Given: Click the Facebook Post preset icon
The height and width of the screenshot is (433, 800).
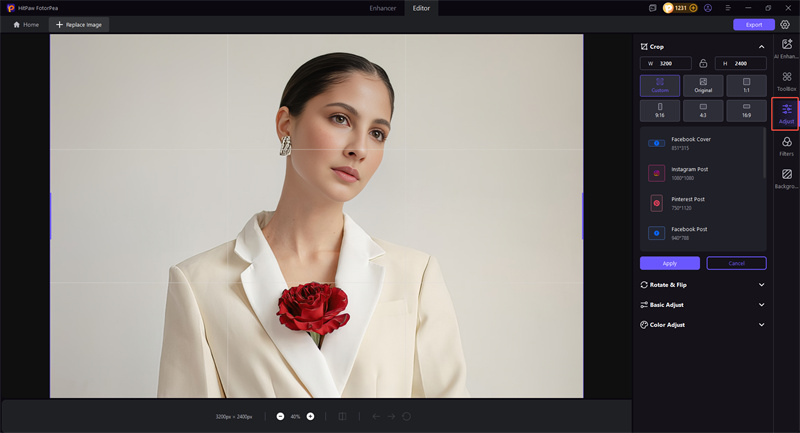Looking at the screenshot, I should (x=657, y=233).
